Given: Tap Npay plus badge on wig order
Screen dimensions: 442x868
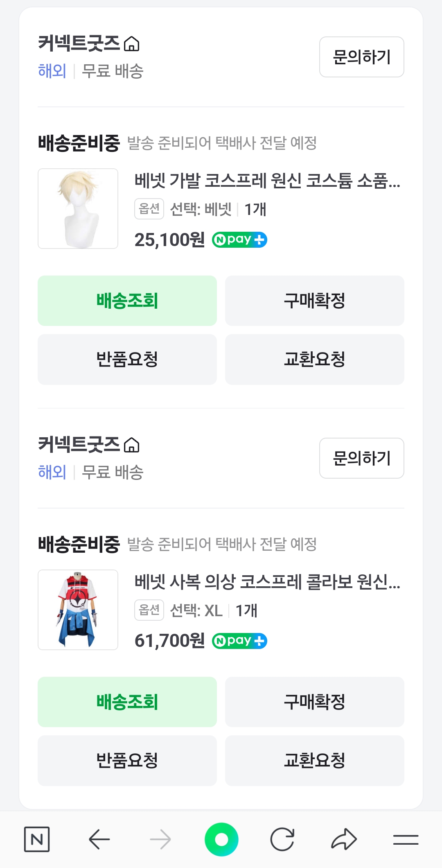Looking at the screenshot, I should (239, 240).
